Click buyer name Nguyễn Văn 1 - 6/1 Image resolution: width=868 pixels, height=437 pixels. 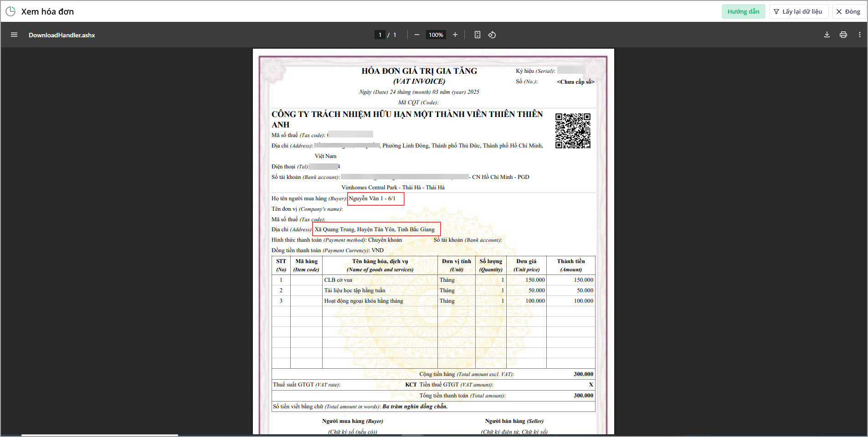372,198
